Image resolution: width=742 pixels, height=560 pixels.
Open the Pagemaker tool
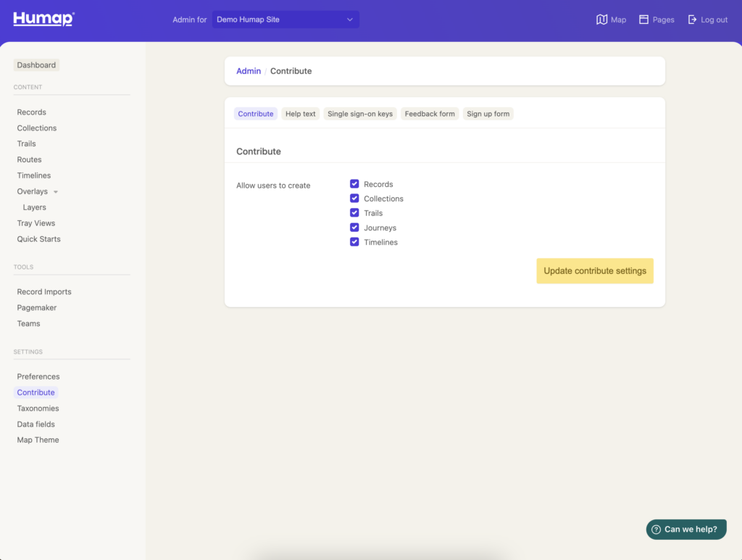tap(36, 307)
